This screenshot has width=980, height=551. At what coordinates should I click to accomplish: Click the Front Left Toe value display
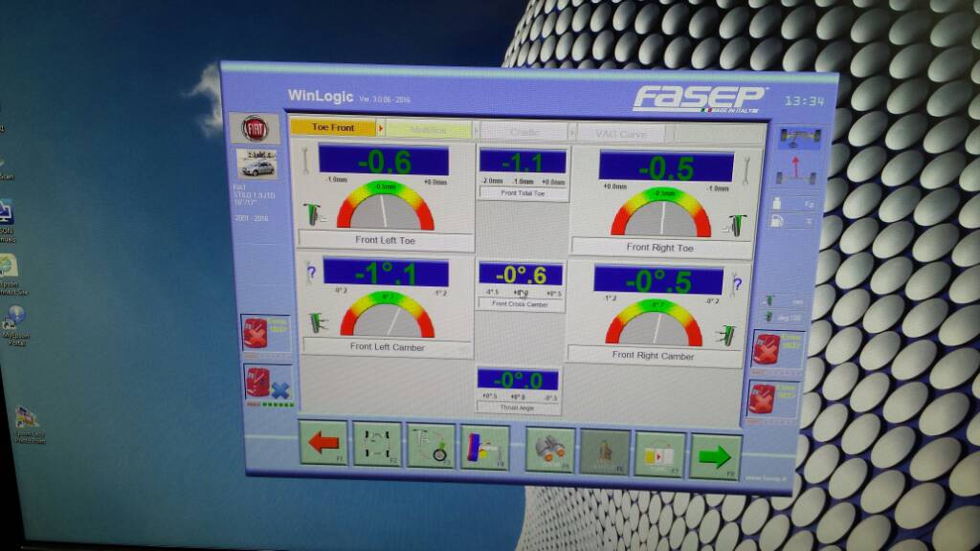[x=384, y=161]
